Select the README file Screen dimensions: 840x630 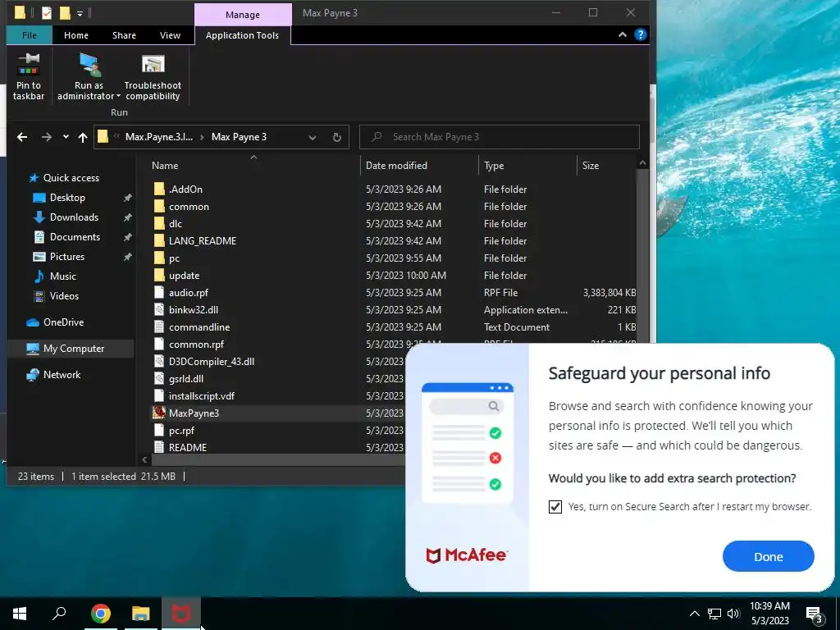[x=188, y=447]
